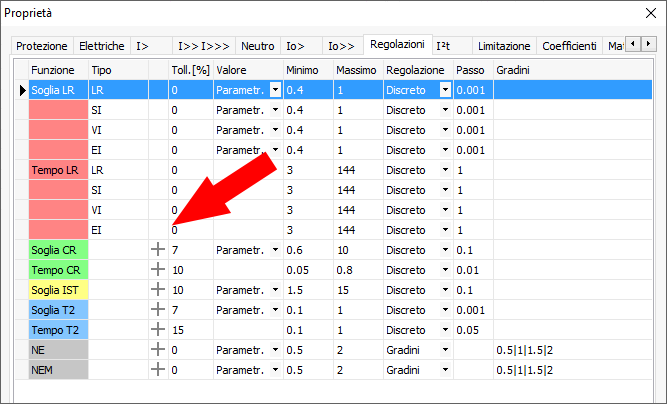Select the Coefficienti tab
This screenshot has height=404, width=667.
(569, 46)
